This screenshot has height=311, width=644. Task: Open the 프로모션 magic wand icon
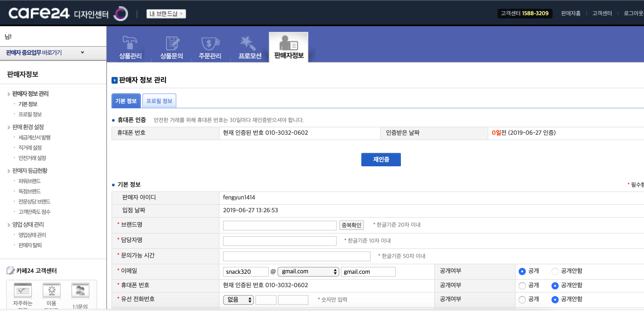click(x=248, y=43)
